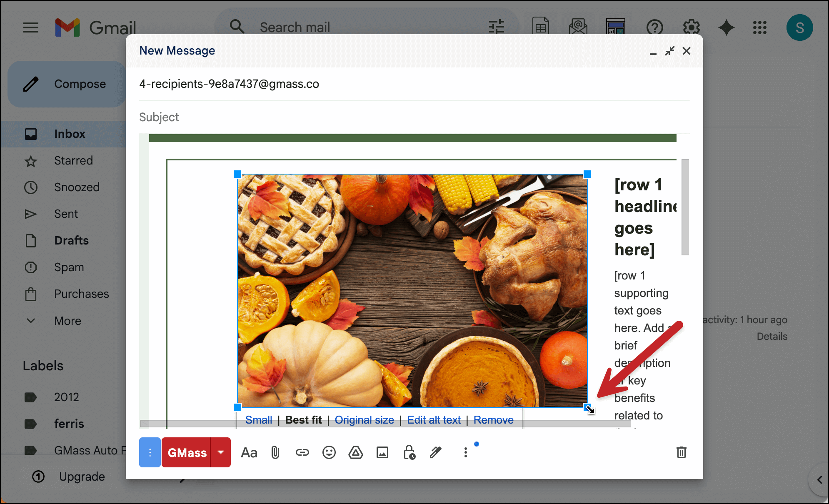Remove the selected image

coord(493,420)
